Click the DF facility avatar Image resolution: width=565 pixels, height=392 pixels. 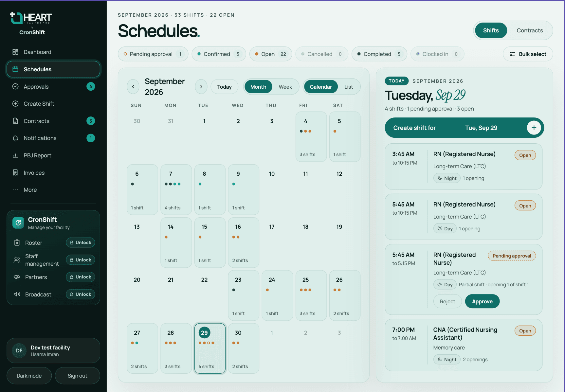pyautogui.click(x=19, y=350)
